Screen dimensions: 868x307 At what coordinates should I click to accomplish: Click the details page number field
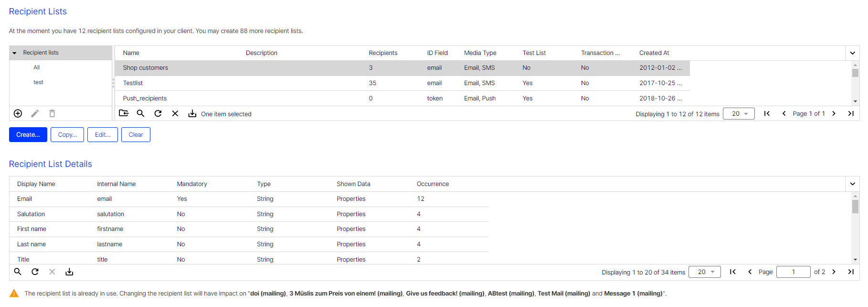(x=793, y=272)
